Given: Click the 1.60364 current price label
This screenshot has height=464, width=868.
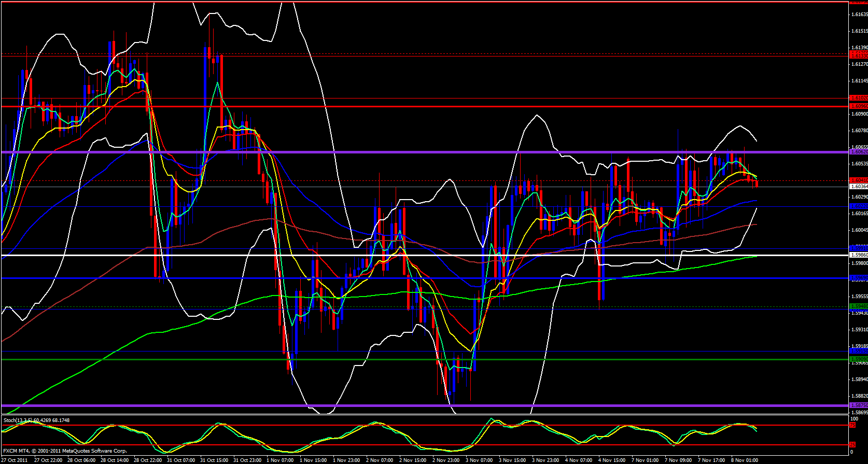Looking at the screenshot, I should pos(858,186).
